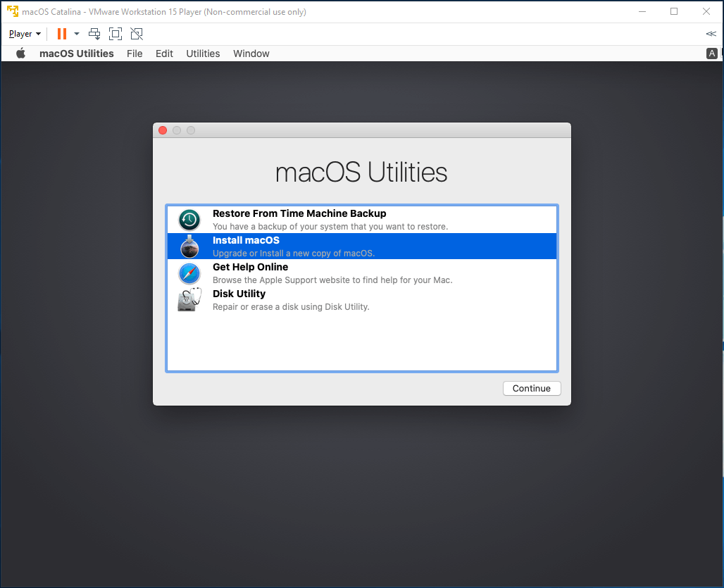Click 'Upgrade or Install a new copy' description

coord(294,254)
